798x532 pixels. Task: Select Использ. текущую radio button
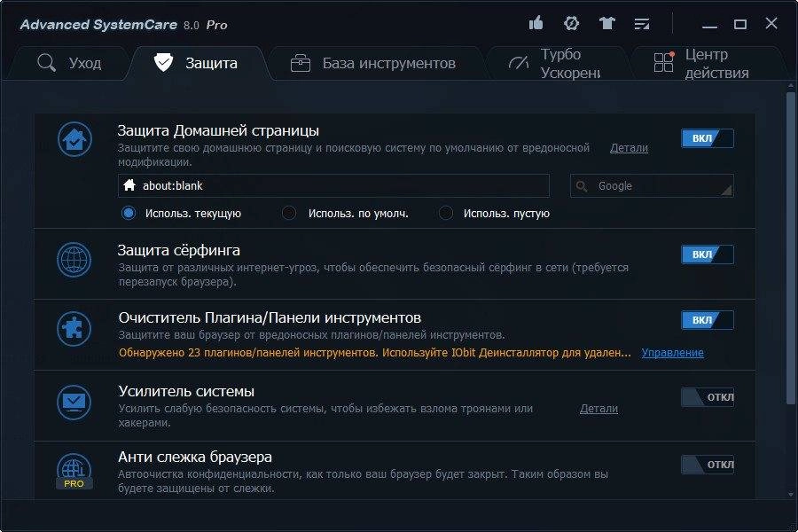point(129,213)
